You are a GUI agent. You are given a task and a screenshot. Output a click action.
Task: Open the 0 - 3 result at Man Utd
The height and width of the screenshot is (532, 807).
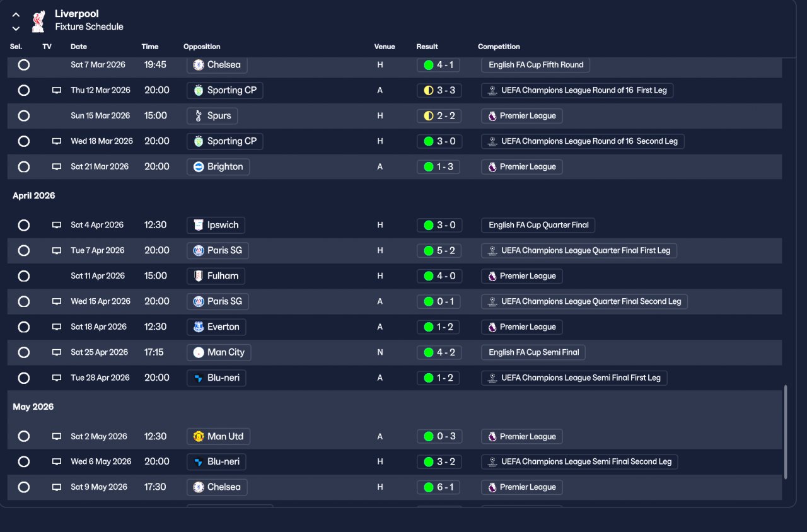tap(439, 436)
